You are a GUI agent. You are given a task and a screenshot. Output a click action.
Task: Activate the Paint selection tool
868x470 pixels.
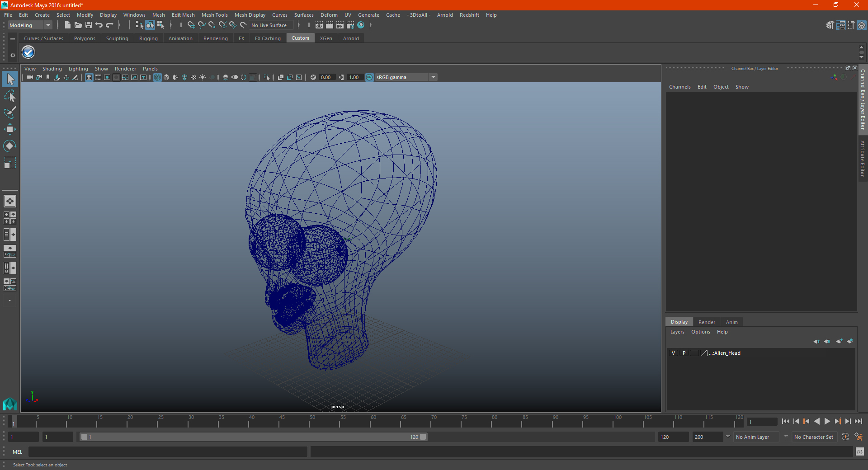click(x=10, y=112)
